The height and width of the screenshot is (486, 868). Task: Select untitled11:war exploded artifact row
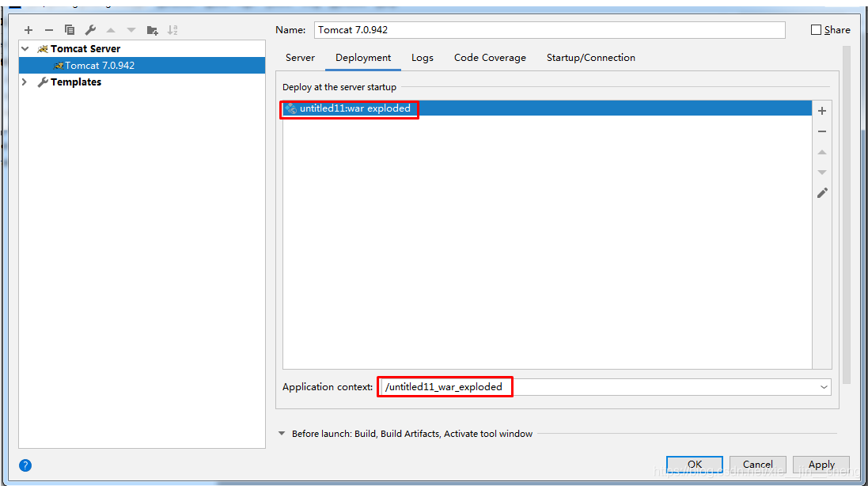pyautogui.click(x=547, y=108)
